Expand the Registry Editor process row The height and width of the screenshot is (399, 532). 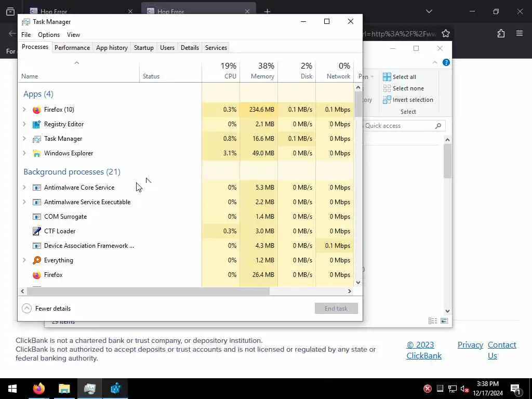pos(24,124)
